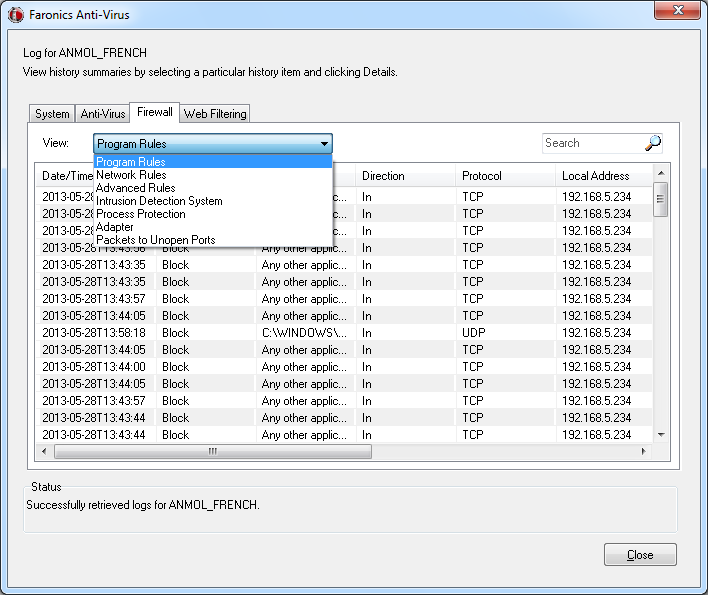Close the window with the X button
This screenshot has height=595, width=708.
coord(677,10)
